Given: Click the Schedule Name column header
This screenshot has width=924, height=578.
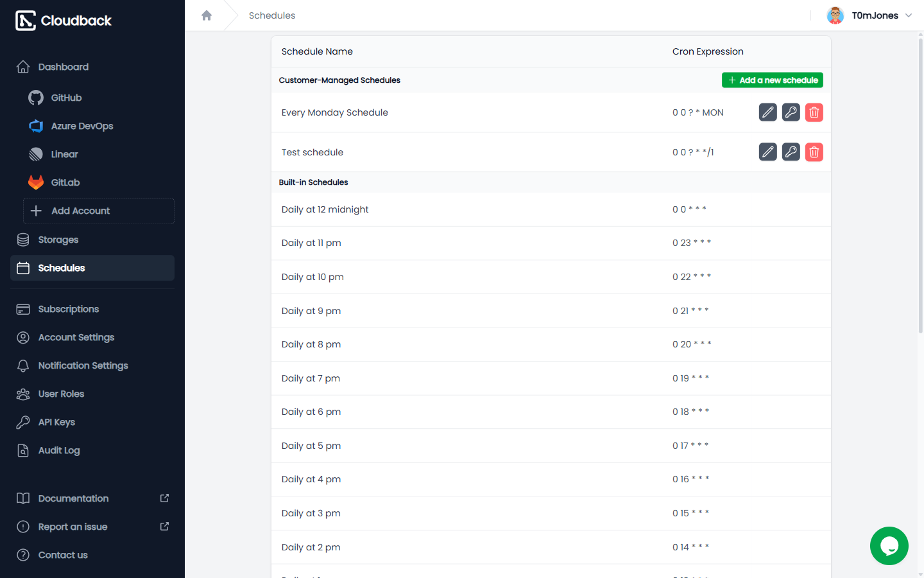Looking at the screenshot, I should (317, 51).
